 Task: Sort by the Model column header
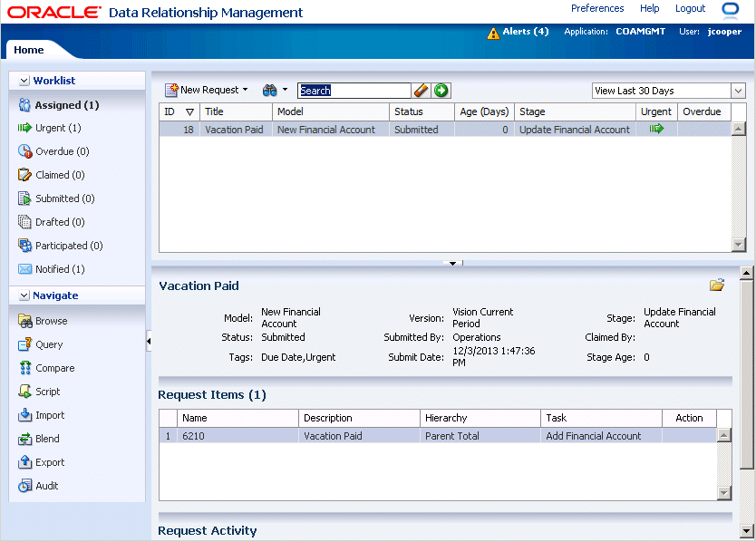pos(330,111)
